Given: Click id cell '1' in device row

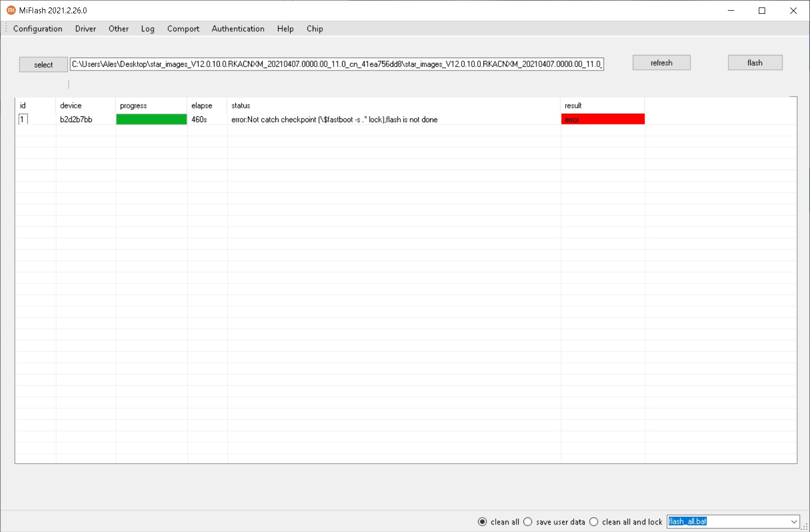Looking at the screenshot, I should (x=22, y=120).
